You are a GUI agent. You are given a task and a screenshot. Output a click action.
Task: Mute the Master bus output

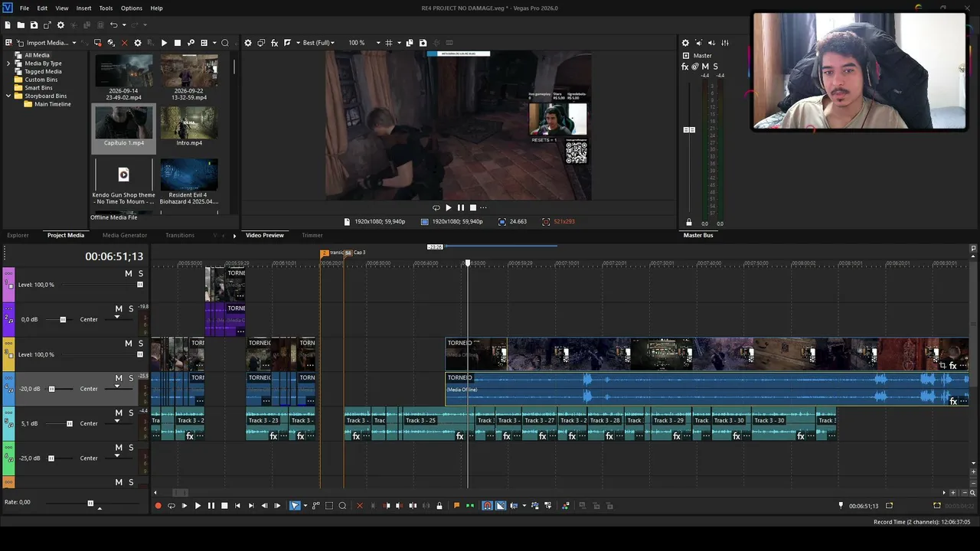(705, 67)
